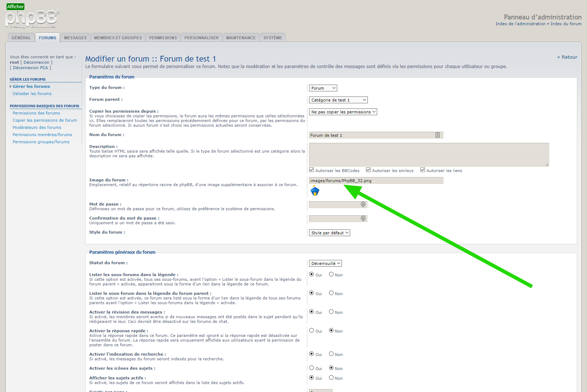This screenshot has height=392, width=587.
Task: Click the Retour link
Action: (x=568, y=57)
